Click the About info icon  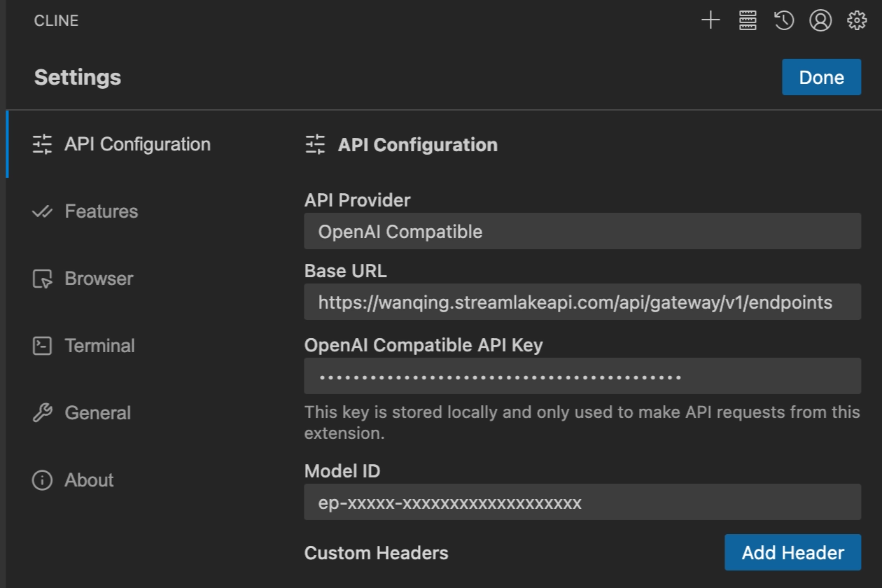coord(43,480)
